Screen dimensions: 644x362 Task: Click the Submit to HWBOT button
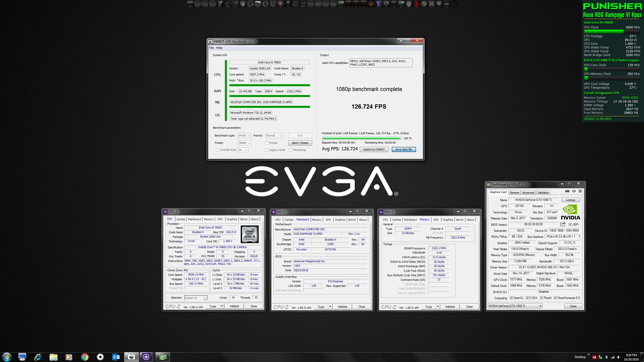click(x=374, y=149)
